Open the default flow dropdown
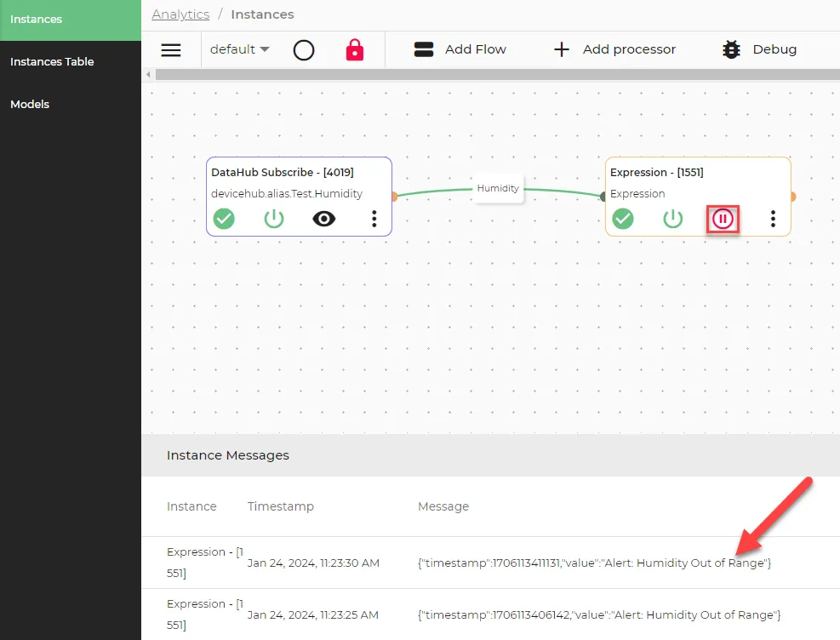 coord(239,49)
